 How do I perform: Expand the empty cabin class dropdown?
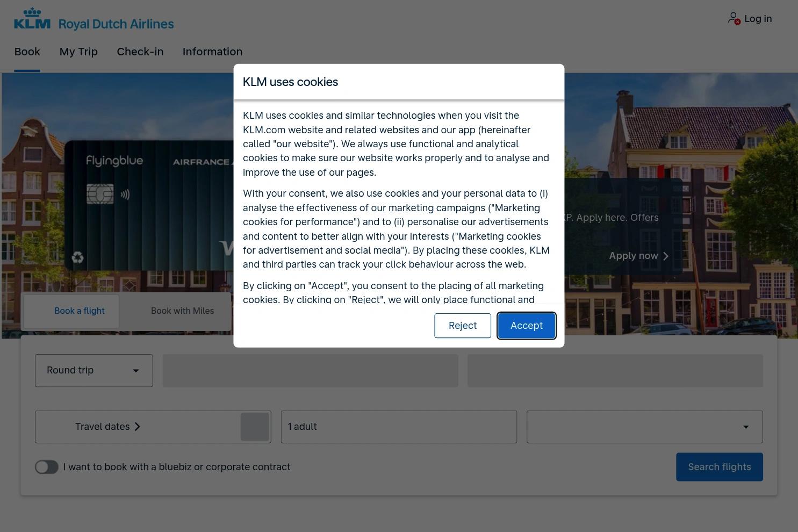[645, 427]
